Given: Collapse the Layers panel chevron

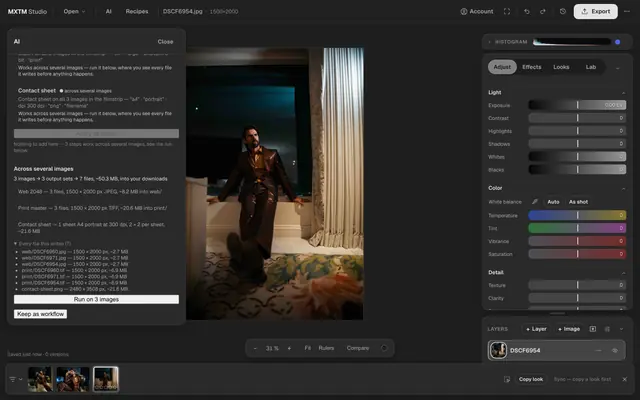Looking at the screenshot, I should pyautogui.click(x=621, y=329).
